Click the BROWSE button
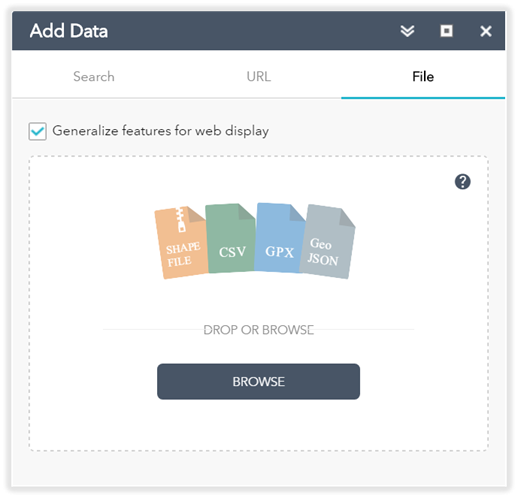Screen dimensions: 518x498 (x=259, y=382)
